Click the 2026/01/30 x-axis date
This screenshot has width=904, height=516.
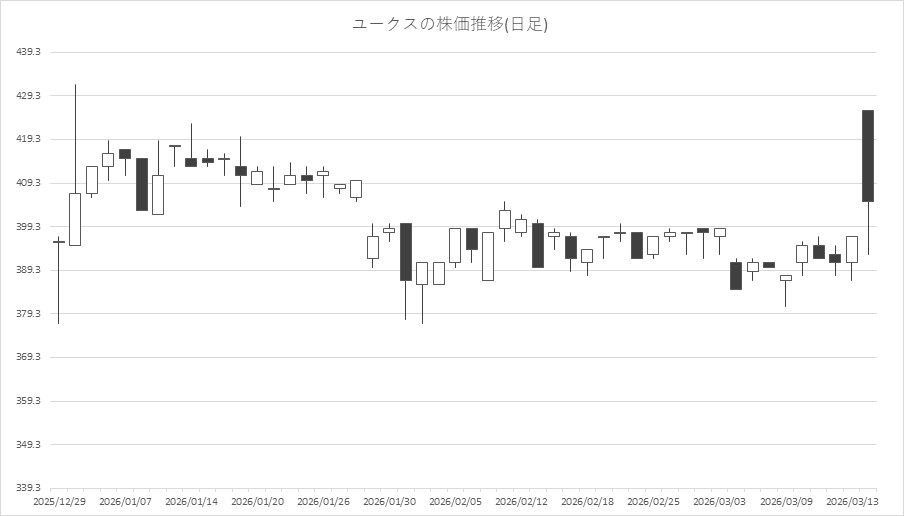(x=389, y=501)
